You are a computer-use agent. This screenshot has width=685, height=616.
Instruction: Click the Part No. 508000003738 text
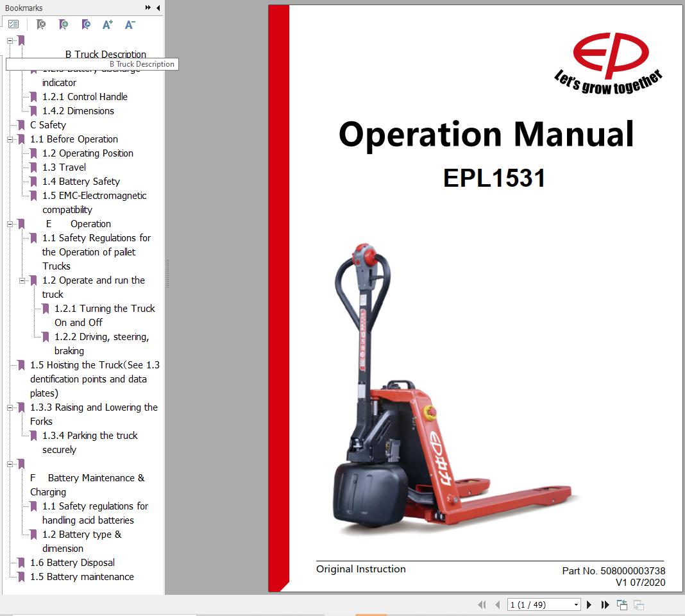point(613,570)
